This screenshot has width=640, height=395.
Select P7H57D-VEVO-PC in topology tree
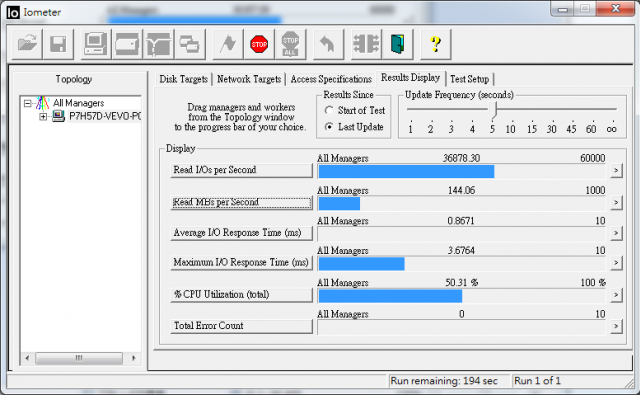(x=105, y=116)
